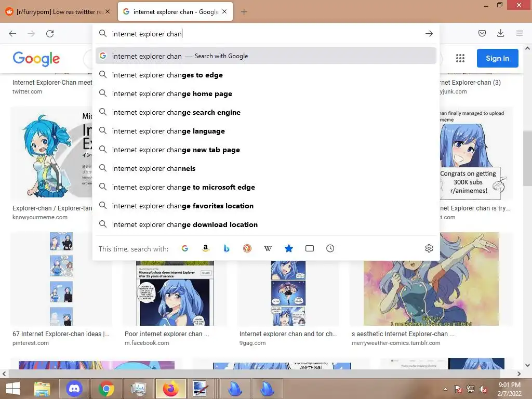Choose suggestion 'internet explorer change home page'

[265, 94]
